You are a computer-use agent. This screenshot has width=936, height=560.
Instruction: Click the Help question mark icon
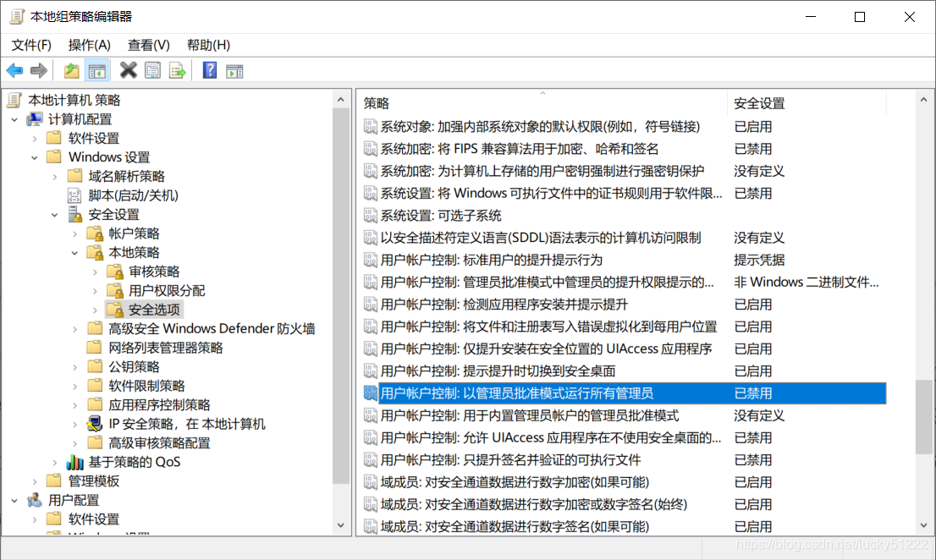210,70
